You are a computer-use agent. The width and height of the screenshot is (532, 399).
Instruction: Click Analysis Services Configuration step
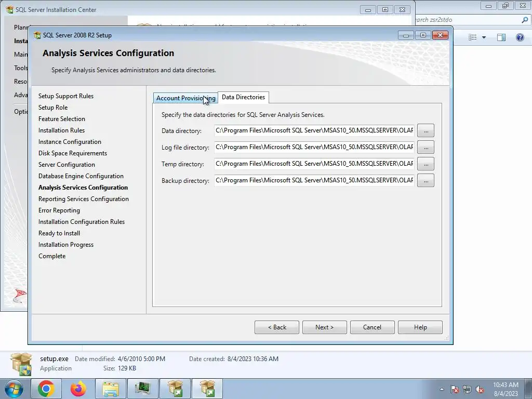(83, 188)
